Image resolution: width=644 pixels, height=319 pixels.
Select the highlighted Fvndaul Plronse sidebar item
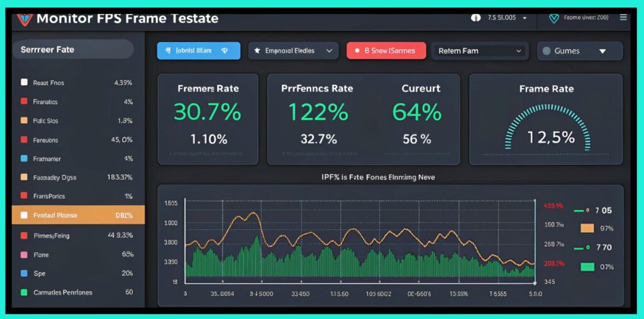(x=78, y=215)
